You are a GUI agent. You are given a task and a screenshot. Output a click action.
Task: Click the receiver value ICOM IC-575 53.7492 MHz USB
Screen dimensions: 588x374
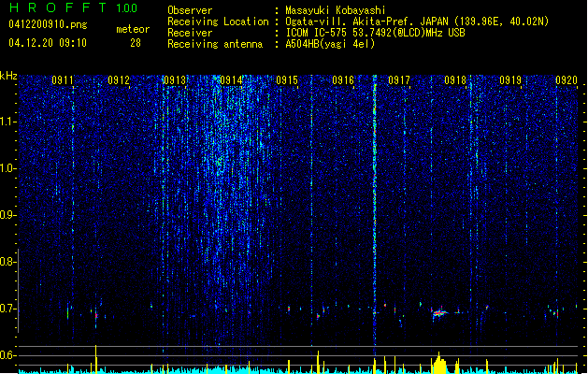click(x=375, y=33)
